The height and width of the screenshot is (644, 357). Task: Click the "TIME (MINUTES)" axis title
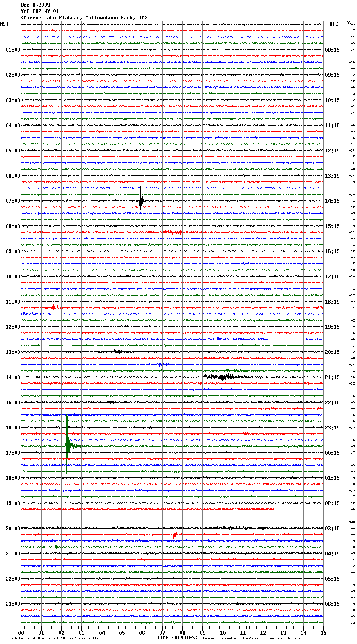click(177, 638)
